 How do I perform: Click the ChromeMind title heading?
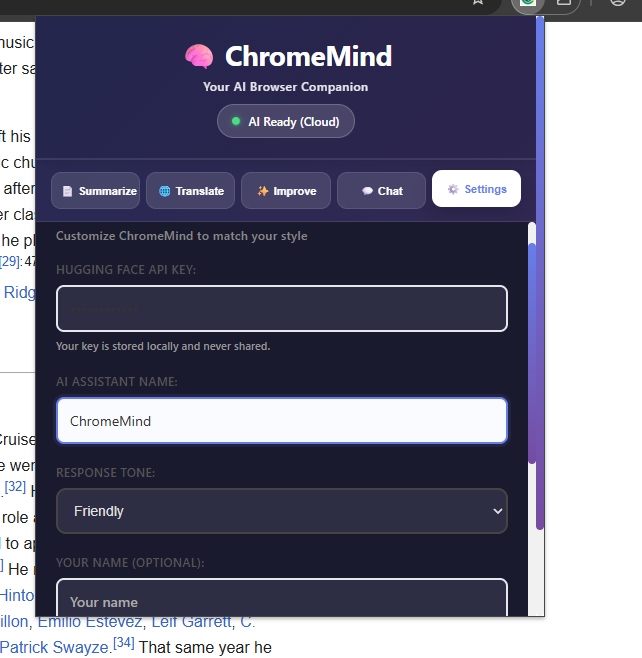pyautogui.click(x=308, y=56)
